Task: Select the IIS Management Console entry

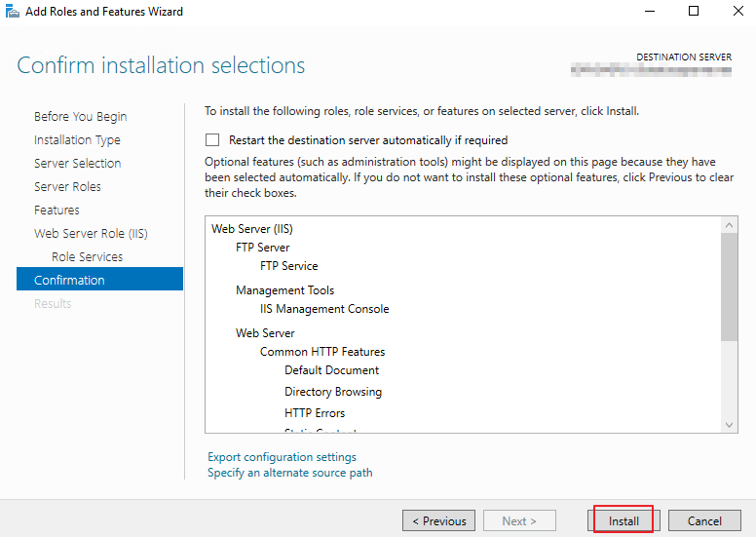Action: click(324, 309)
